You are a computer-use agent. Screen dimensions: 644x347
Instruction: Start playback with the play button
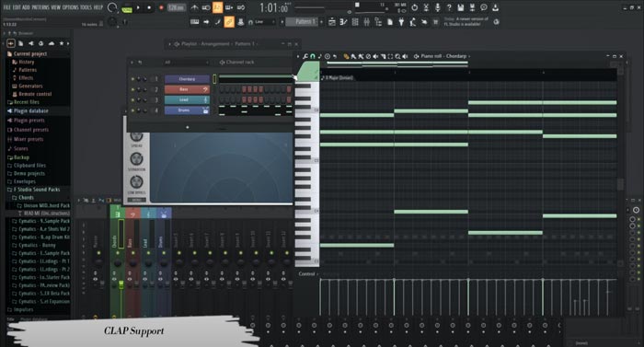click(x=138, y=7)
